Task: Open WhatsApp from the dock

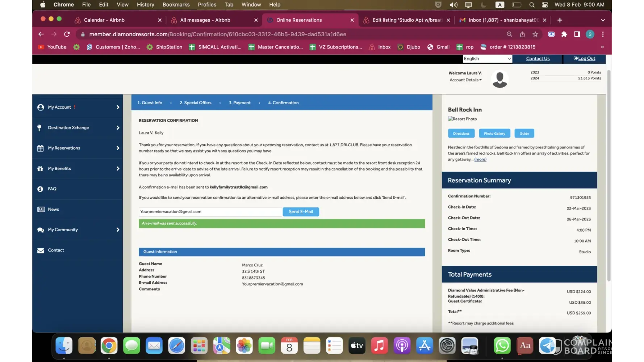Action: point(502,346)
